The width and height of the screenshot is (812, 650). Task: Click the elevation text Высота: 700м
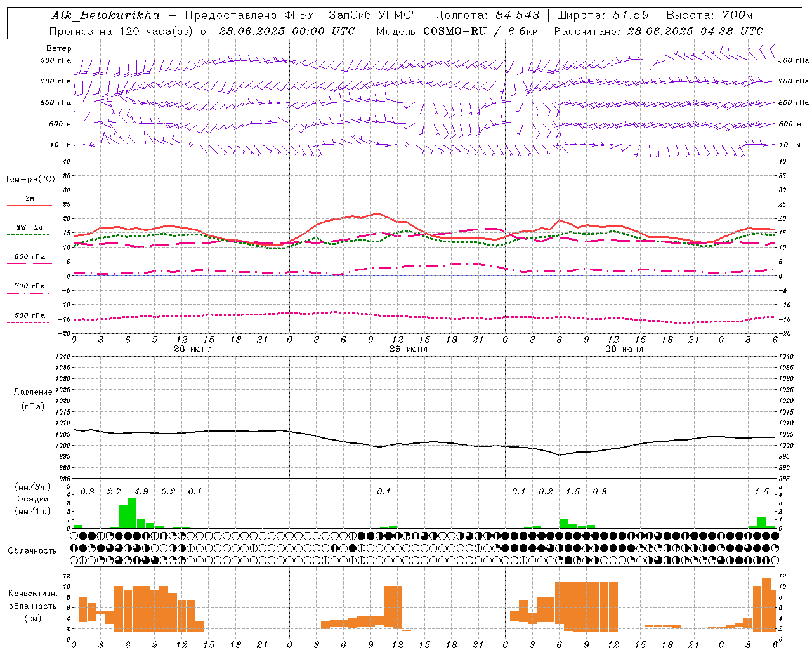(x=709, y=15)
